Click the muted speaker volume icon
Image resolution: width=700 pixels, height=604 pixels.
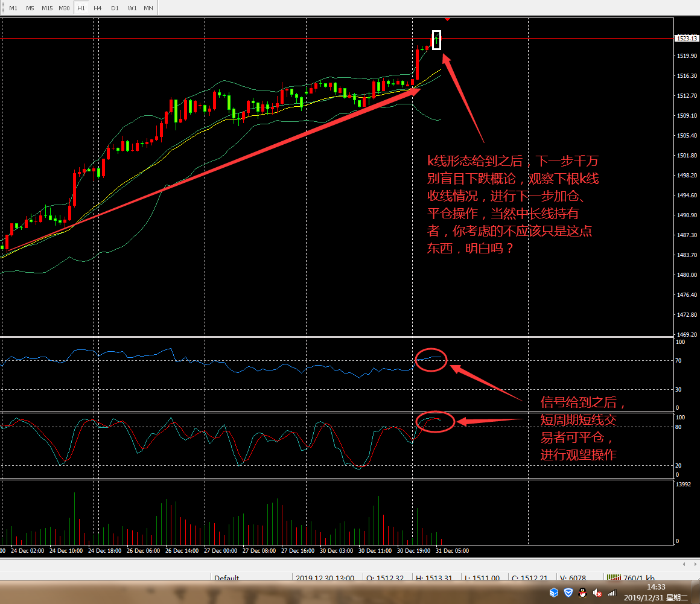pyautogui.click(x=597, y=593)
